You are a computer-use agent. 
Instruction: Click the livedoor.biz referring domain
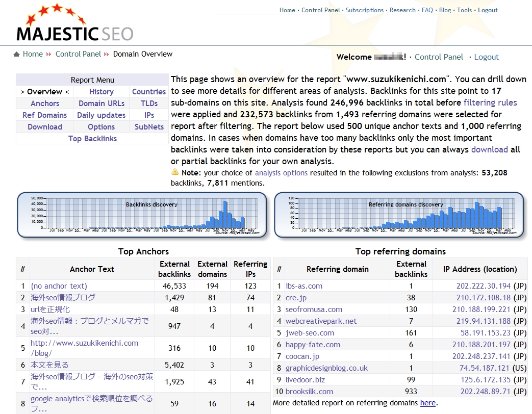305,380
